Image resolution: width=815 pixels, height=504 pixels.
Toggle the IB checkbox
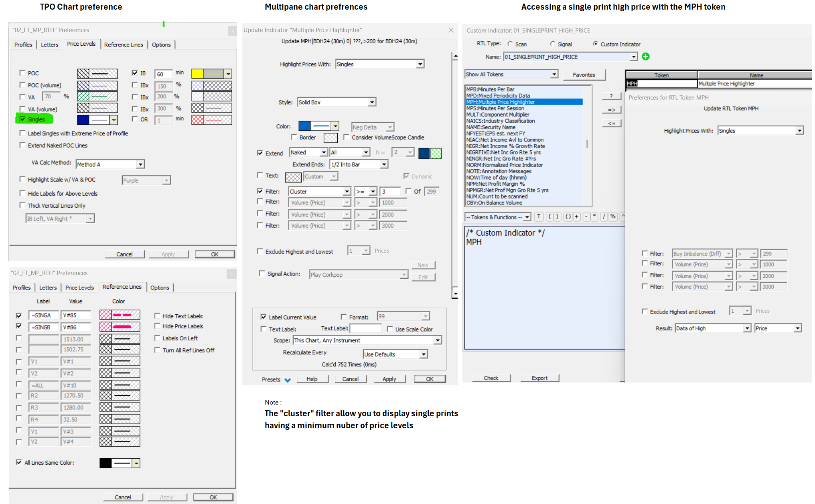click(x=135, y=73)
